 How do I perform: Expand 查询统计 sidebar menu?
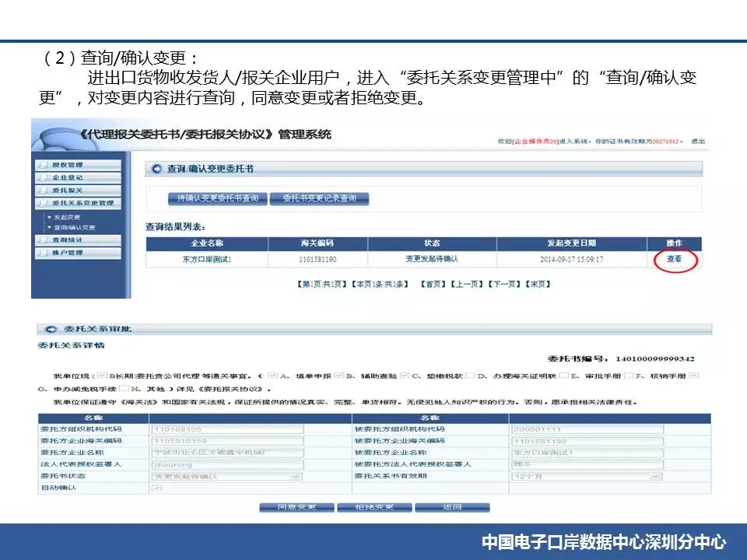coord(77,240)
